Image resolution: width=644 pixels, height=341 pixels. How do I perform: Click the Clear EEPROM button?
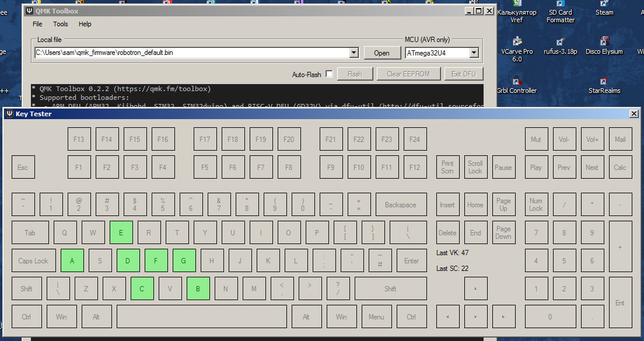click(x=408, y=74)
